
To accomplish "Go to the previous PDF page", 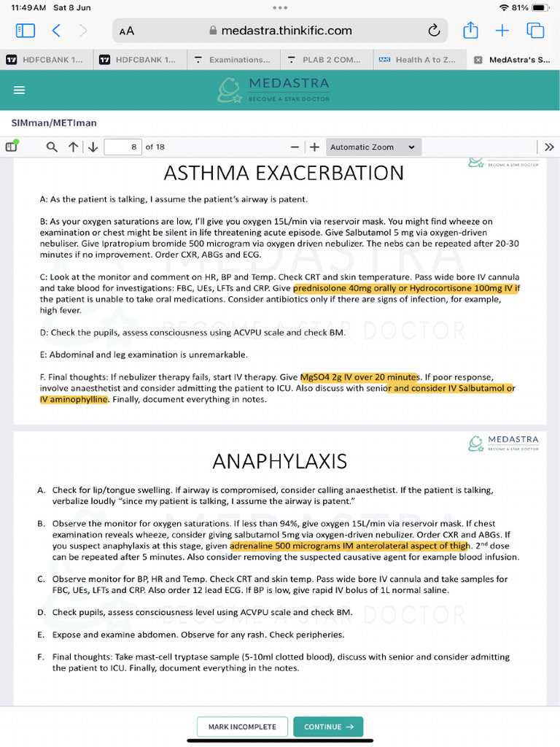I will click(73, 147).
